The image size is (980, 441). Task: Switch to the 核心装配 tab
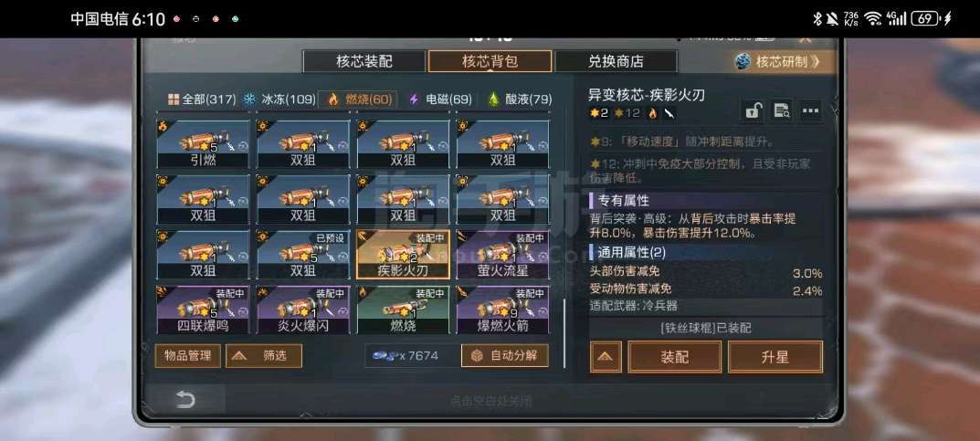click(x=364, y=61)
